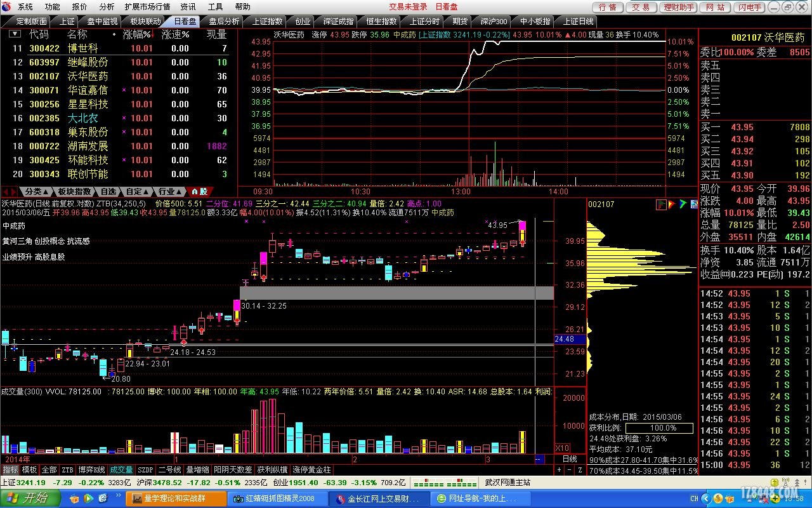Open the Windows 开始 start button
This screenshot has height=508, width=812.
click(x=30, y=498)
